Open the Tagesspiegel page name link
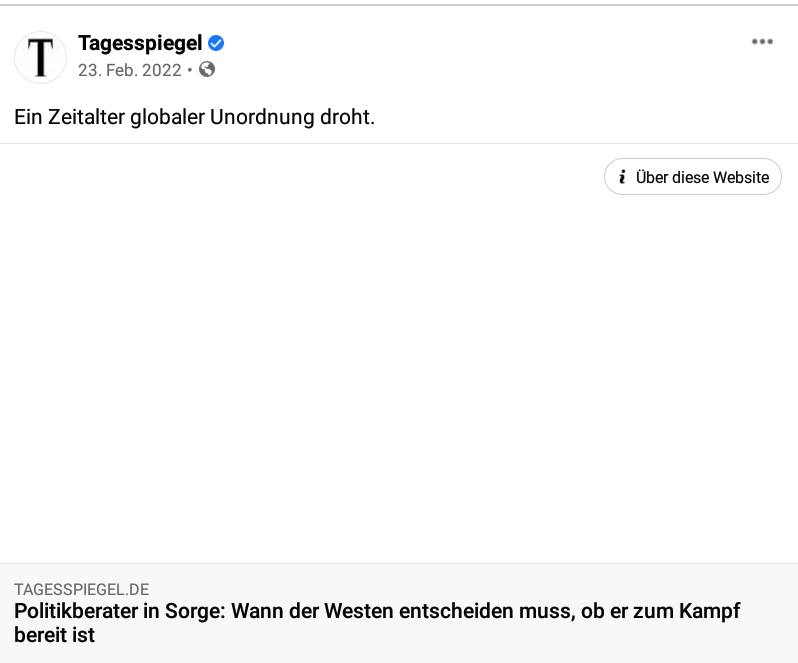Image resolution: width=798 pixels, height=663 pixels. (140, 43)
